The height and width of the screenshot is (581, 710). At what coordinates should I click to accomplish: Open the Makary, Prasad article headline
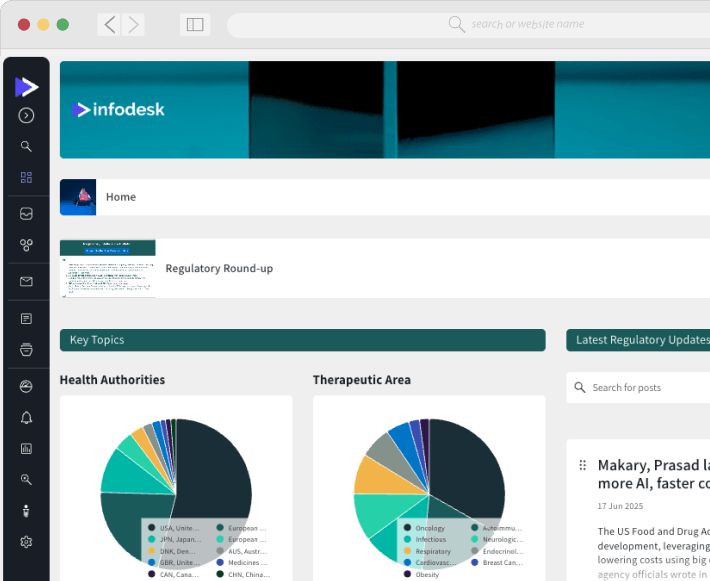tap(653, 474)
